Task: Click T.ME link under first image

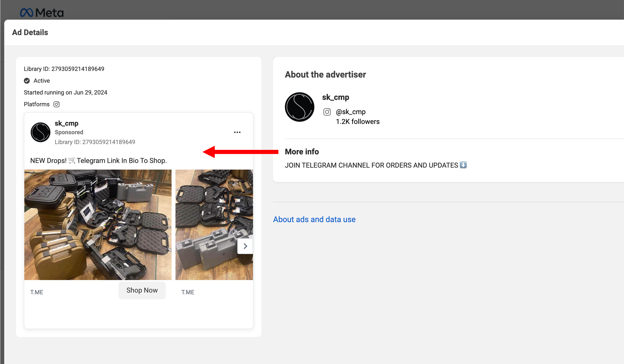Action: pyautogui.click(x=37, y=292)
